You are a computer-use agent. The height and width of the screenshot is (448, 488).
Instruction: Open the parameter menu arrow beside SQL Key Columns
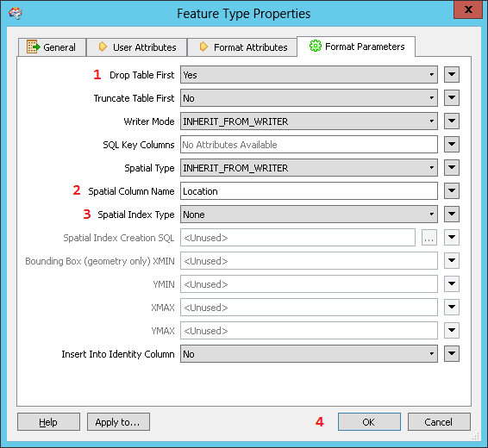coord(452,145)
